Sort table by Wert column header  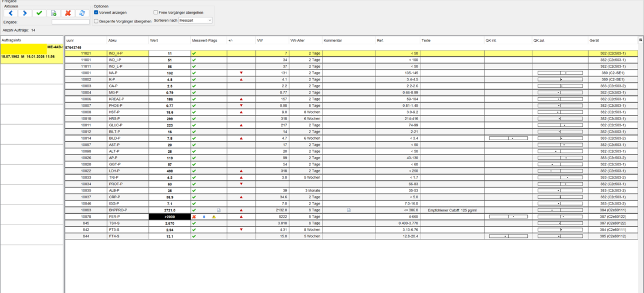click(x=169, y=40)
